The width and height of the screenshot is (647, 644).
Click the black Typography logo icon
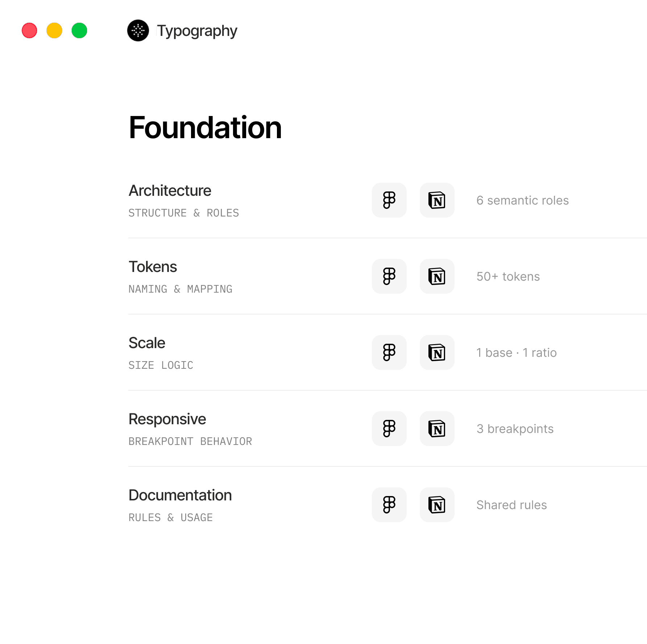pyautogui.click(x=138, y=30)
